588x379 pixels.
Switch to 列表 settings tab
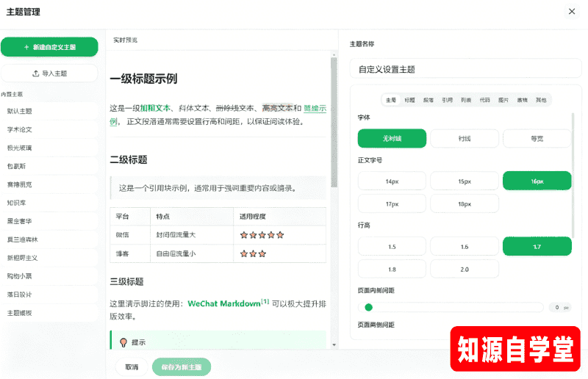point(466,100)
